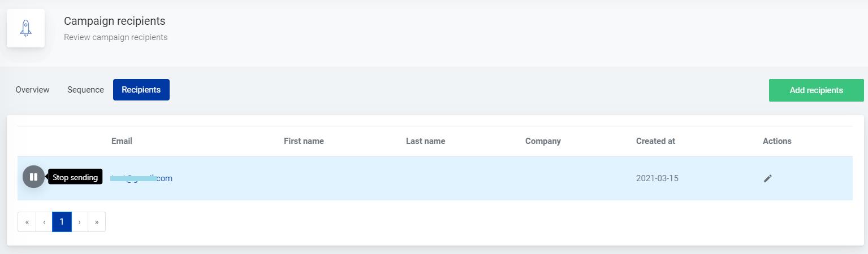Screen dimensions: 868x254
Task: Open the recipient's email address link
Action: [141, 178]
